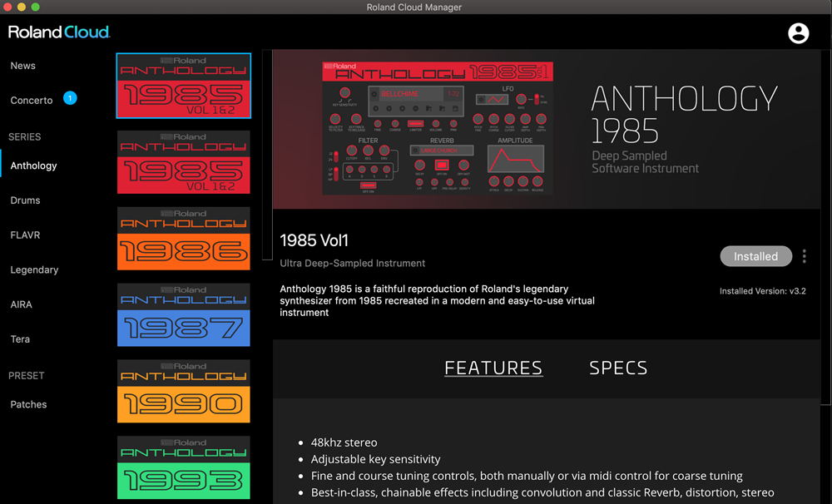Click the Roland Cloud logo
The width and height of the screenshot is (832, 504).
[x=59, y=32]
